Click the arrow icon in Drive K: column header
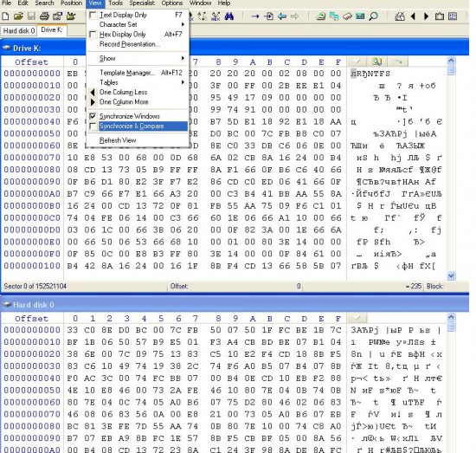This screenshot has width=476, height=453. (398, 61)
